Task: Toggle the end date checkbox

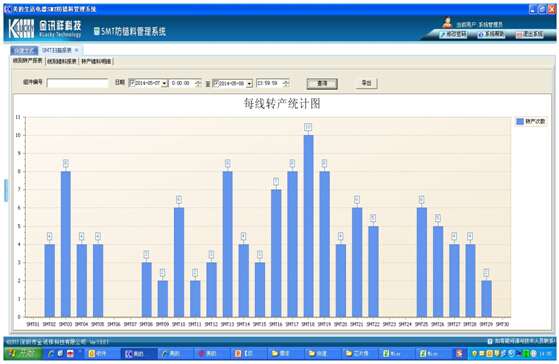Action: pyautogui.click(x=216, y=83)
